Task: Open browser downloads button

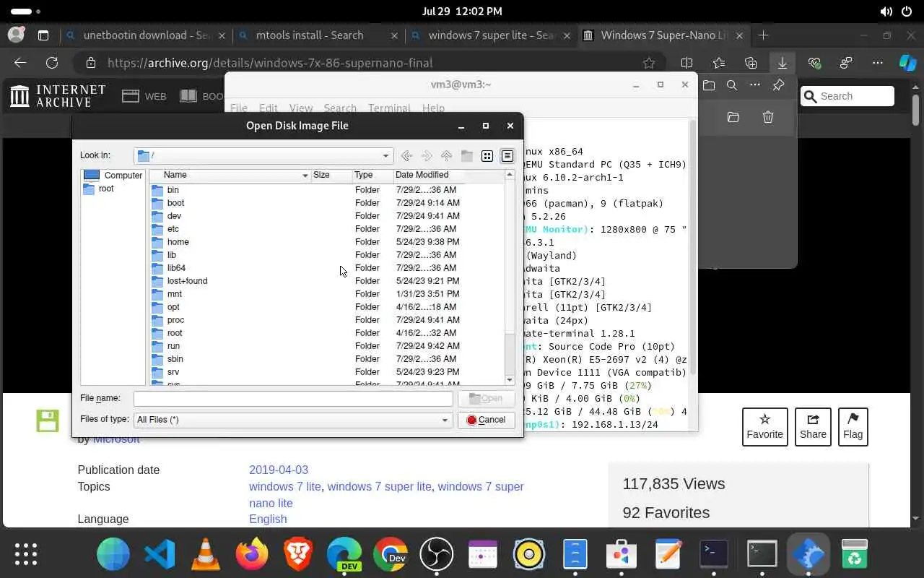Action: [x=783, y=63]
